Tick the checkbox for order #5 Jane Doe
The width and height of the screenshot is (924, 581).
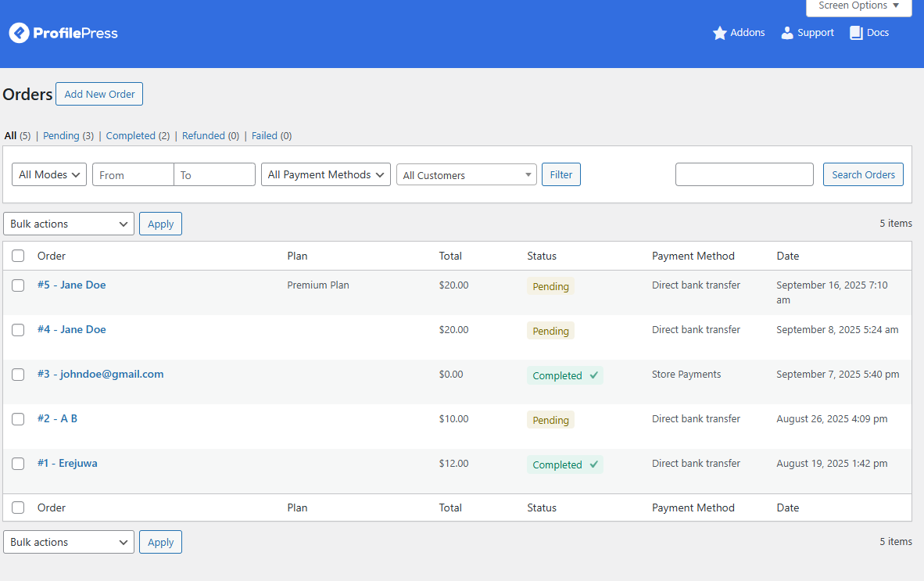(18, 285)
